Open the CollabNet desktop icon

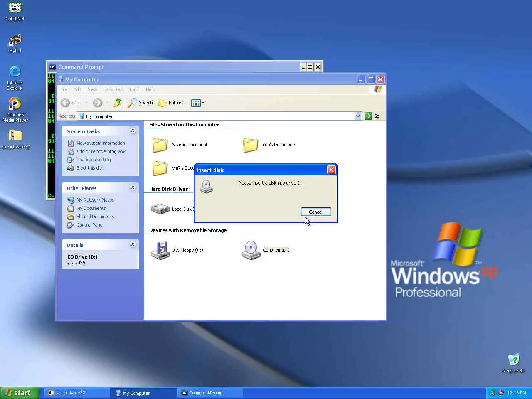coord(15,12)
